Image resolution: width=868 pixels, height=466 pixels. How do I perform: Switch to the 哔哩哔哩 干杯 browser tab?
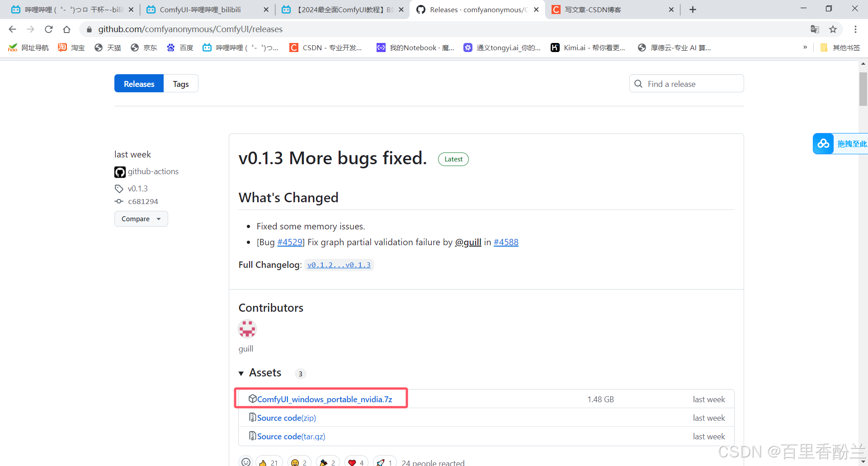click(72, 10)
